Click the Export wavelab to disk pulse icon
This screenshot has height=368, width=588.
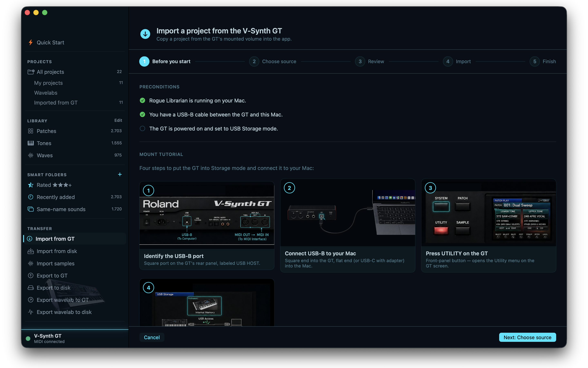(x=31, y=312)
